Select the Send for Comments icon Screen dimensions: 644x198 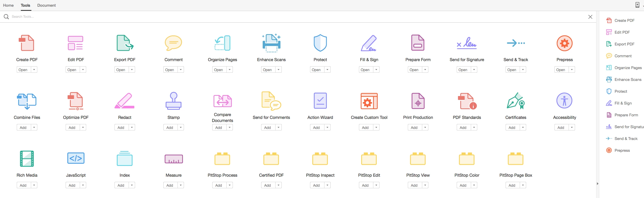[x=271, y=101]
